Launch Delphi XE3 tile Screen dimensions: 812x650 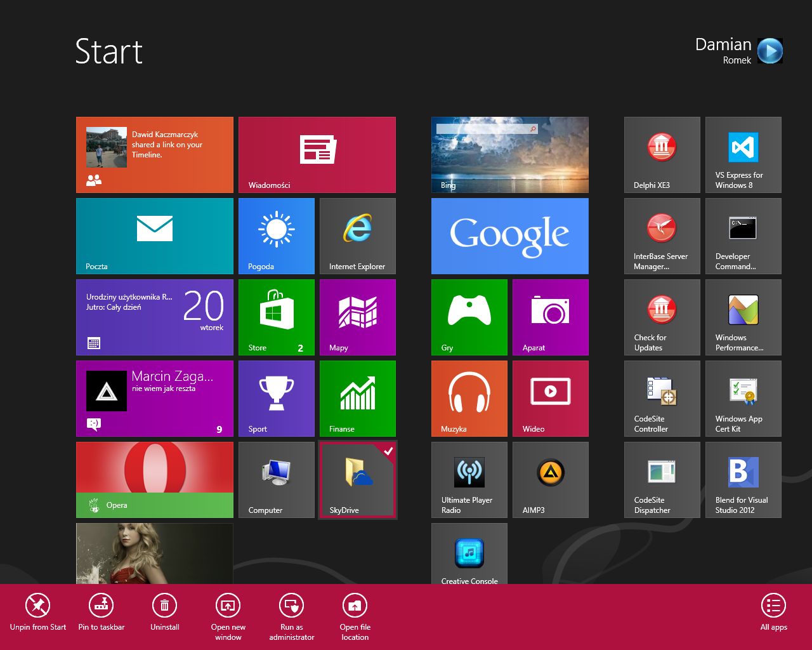tap(662, 155)
